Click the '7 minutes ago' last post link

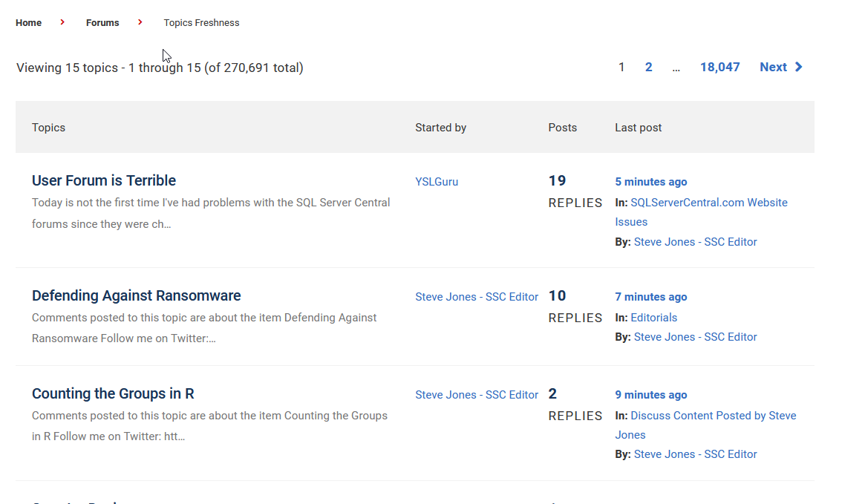click(650, 297)
